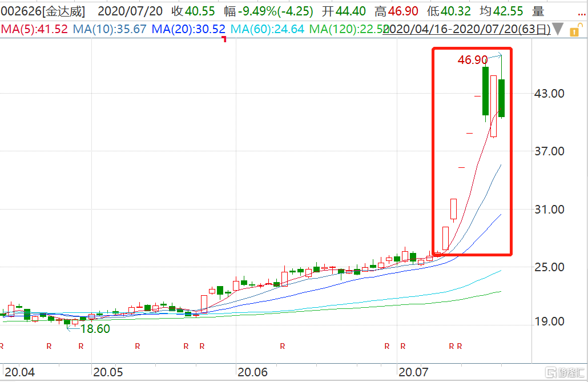Image resolution: width=588 pixels, height=382 pixels.
Task: Click the 18.60 low annotation in chart
Action: point(95,329)
